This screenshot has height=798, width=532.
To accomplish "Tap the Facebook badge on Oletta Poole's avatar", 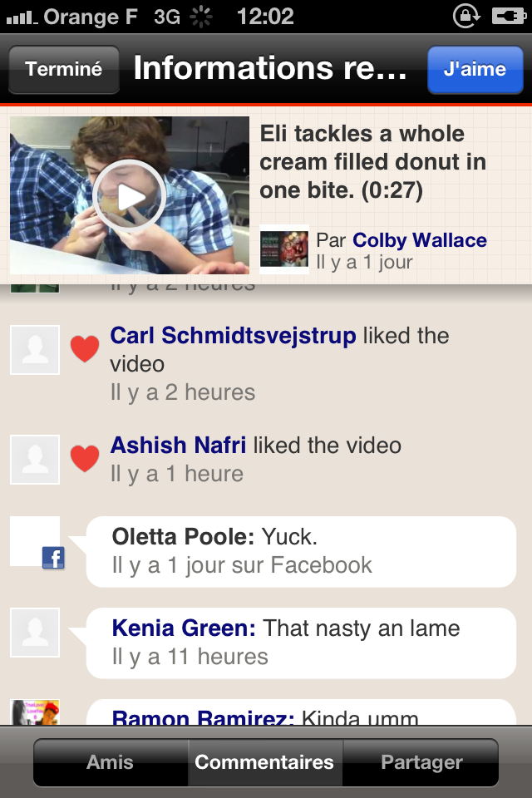I will point(53,558).
